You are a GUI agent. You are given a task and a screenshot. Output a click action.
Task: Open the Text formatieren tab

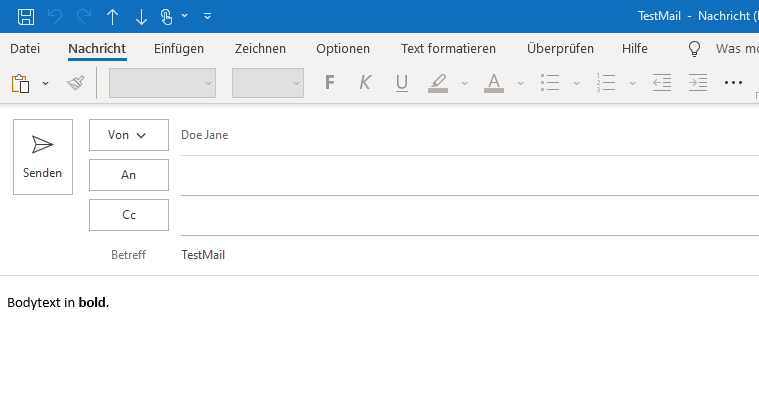click(448, 49)
